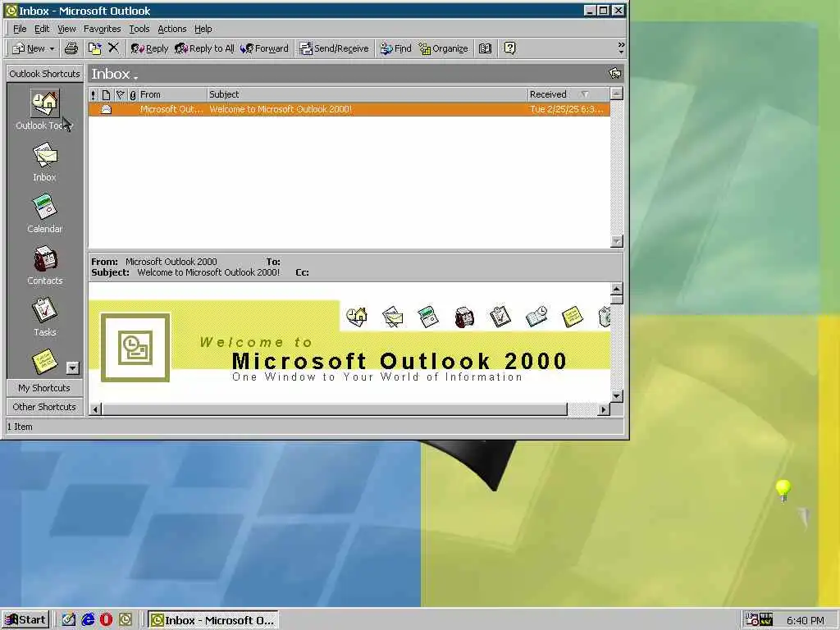This screenshot has width=840, height=630.
Task: Sort by Attachment column header
Action: pyautogui.click(x=133, y=95)
